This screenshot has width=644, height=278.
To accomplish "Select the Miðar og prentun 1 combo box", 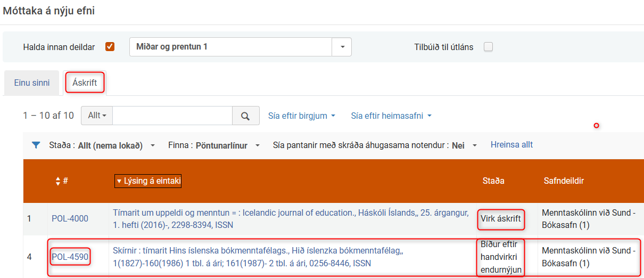I will pos(241,47).
